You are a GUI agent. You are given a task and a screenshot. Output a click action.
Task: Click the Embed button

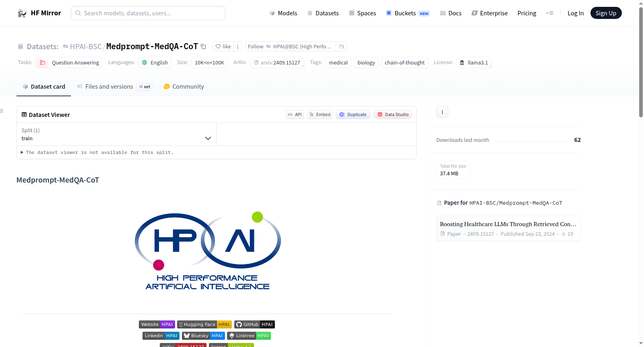(x=320, y=114)
